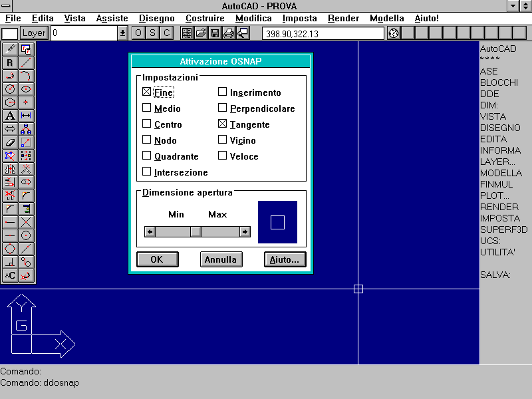The width and height of the screenshot is (532, 399).
Task: Increase aperture size with right arrow
Action: [x=245, y=231]
